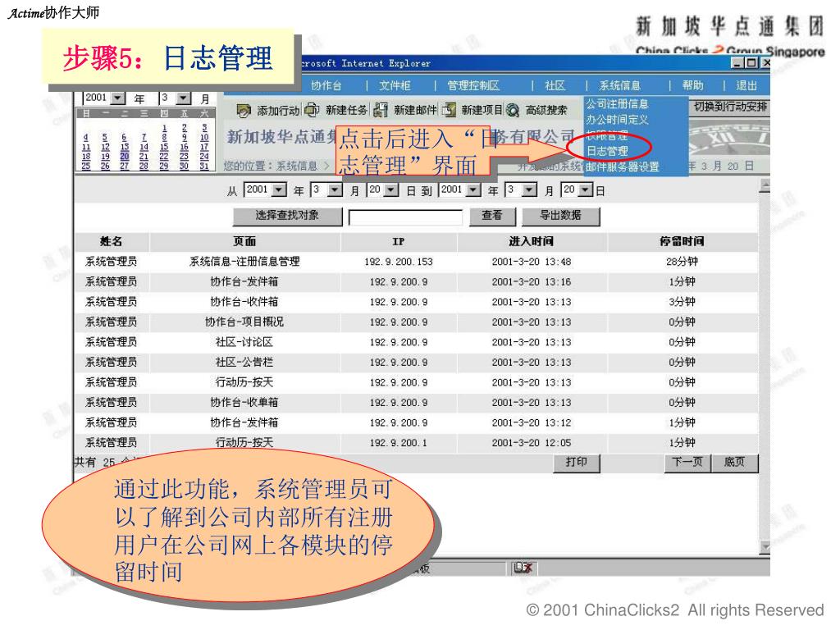The height and width of the screenshot is (630, 840).
Task: Open the 从 day dropdown showing 20
Action: click(391, 190)
